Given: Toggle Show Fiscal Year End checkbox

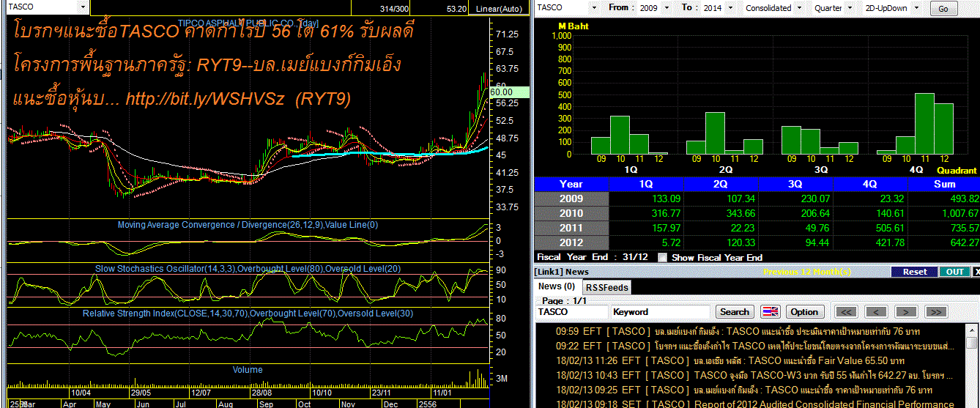Looking at the screenshot, I should point(662,257).
